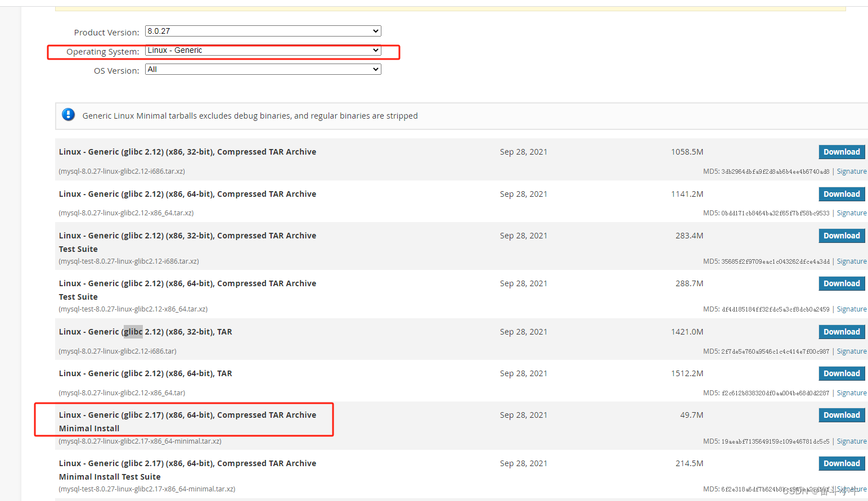Click the Generic Linux Minimal tarballs notice text
868x501 pixels.
[x=250, y=116]
